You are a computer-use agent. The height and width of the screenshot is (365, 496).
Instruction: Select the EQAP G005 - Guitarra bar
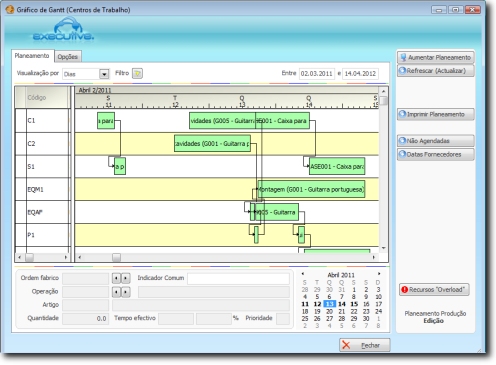277,212
